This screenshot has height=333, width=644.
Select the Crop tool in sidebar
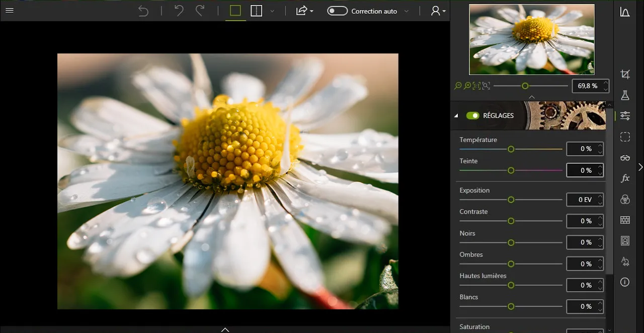click(625, 75)
